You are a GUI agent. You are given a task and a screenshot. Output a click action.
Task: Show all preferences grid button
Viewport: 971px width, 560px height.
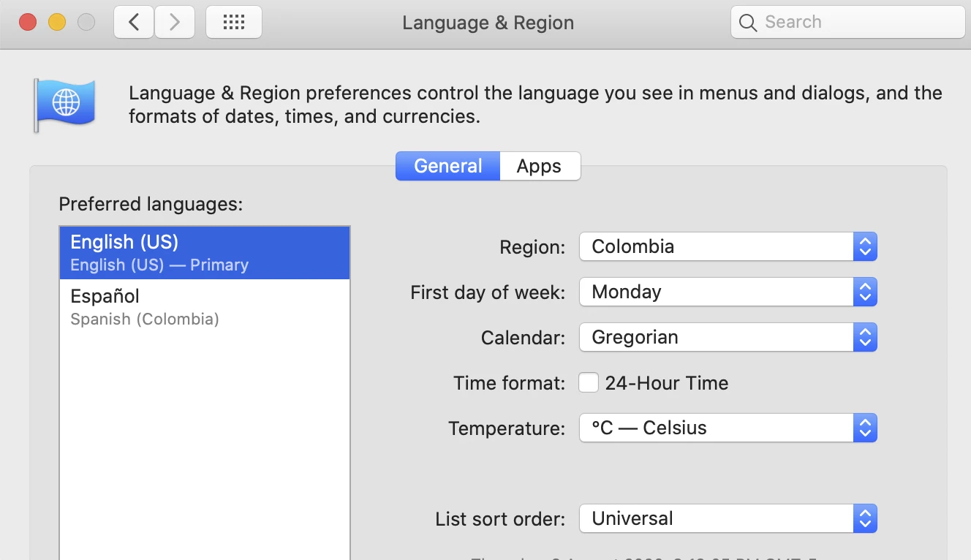234,23
